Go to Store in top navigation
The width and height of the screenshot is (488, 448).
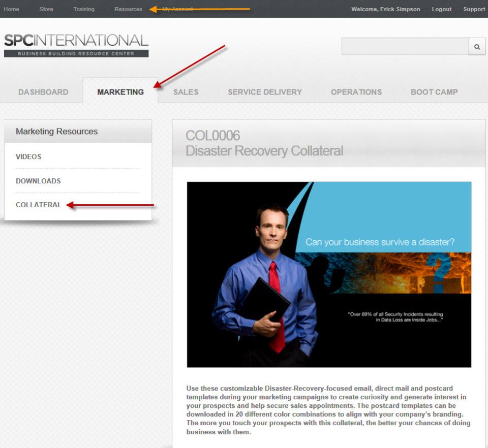click(46, 9)
